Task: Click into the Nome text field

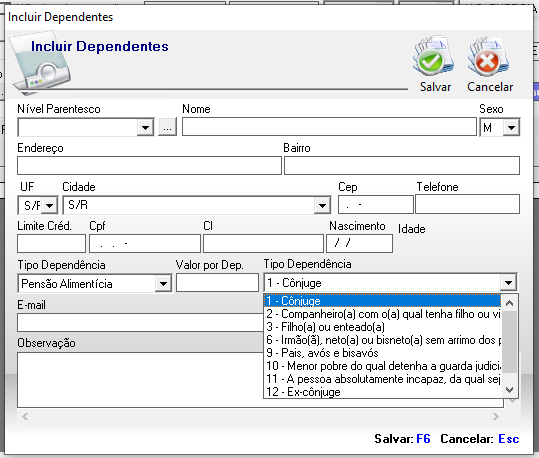Action: (x=329, y=127)
